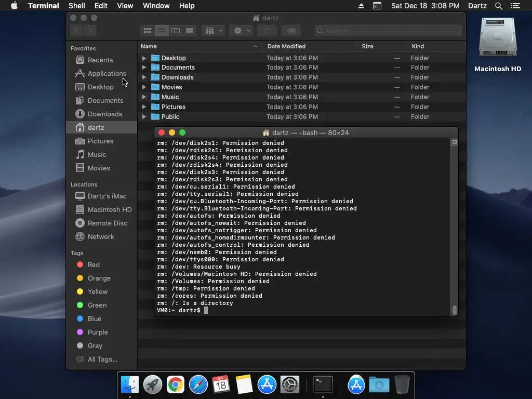Click the Terminal split-pane icon
The image size is (532, 399).
click(454, 142)
